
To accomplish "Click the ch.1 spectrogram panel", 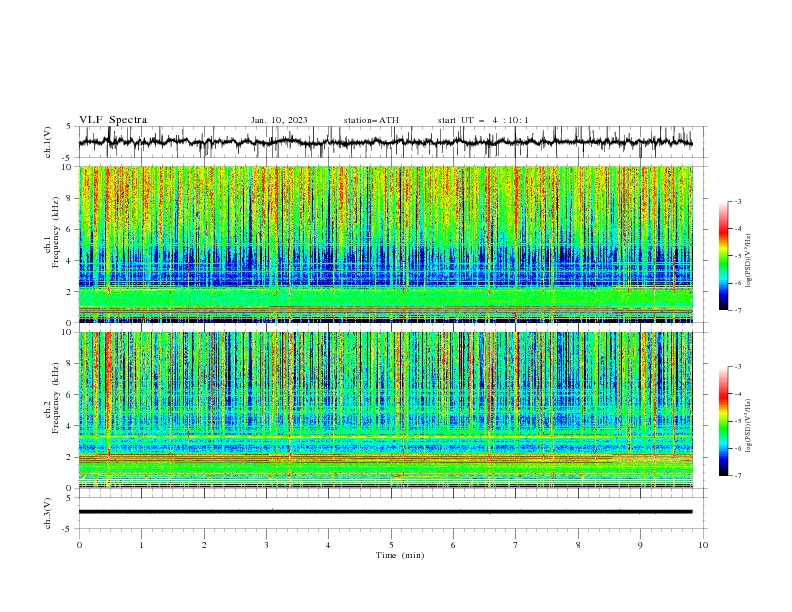I will [385, 244].
